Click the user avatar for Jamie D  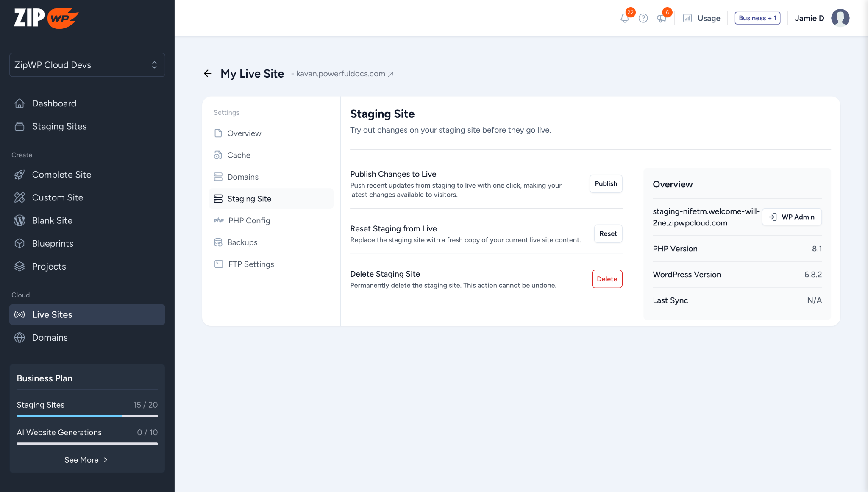[840, 18]
